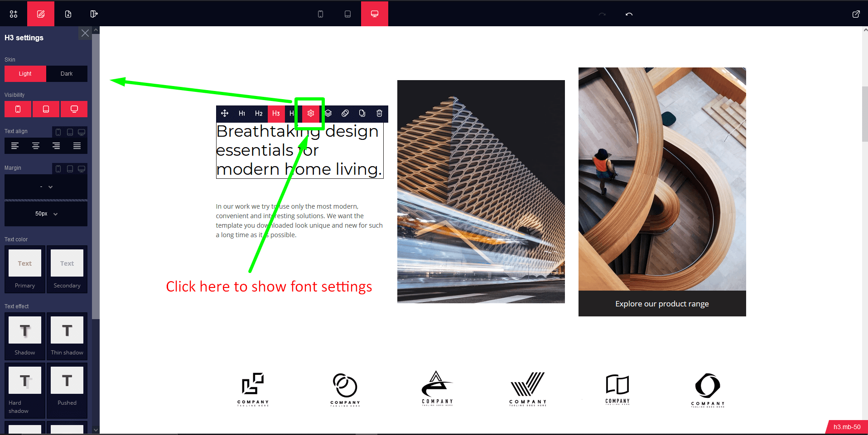
Task: Click the add-blocks icon in top bar
Action: pos(14,14)
